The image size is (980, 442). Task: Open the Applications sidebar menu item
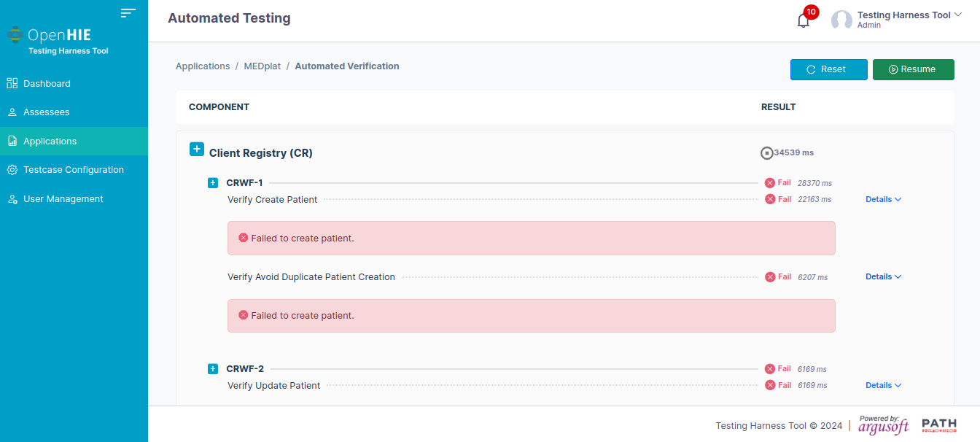(x=74, y=141)
